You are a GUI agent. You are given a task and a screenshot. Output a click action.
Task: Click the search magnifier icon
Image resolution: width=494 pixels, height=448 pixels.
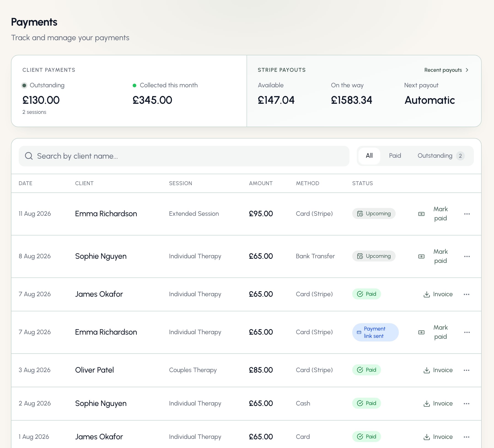(29, 156)
